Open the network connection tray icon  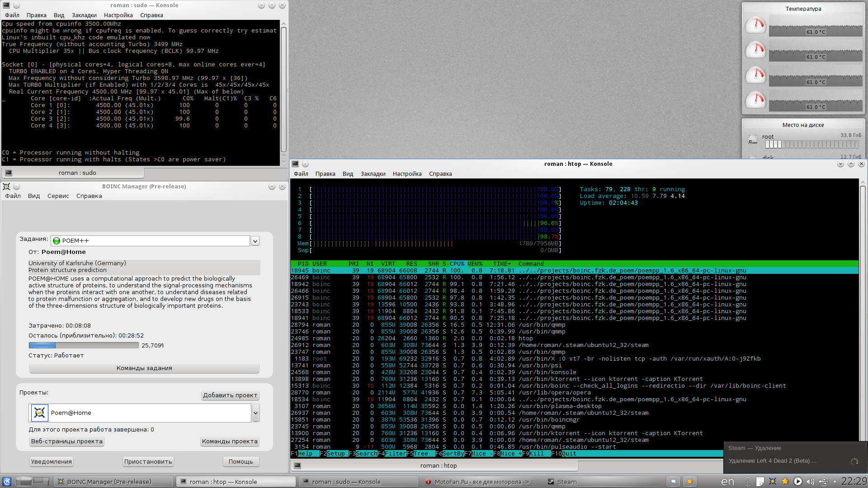tap(823, 482)
